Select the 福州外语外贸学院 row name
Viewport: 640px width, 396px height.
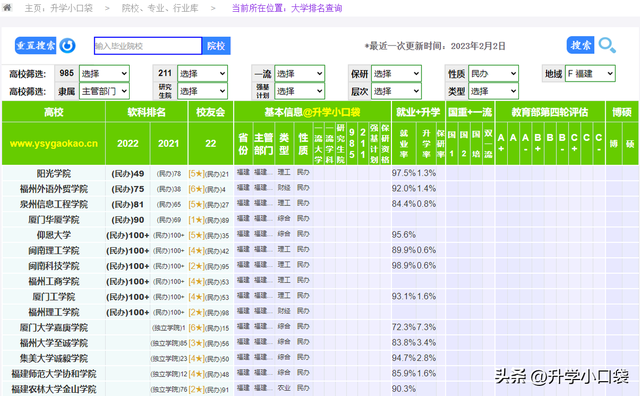(53, 189)
